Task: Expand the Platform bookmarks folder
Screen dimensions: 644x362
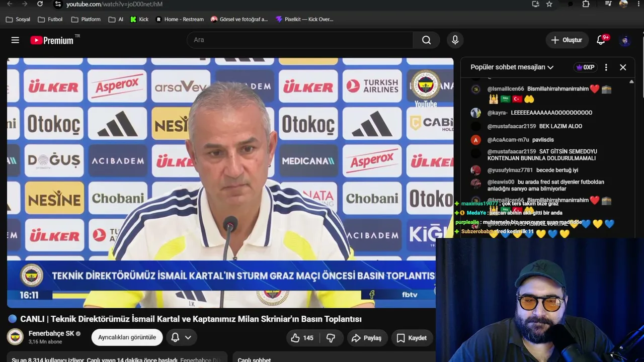Action: [86, 20]
